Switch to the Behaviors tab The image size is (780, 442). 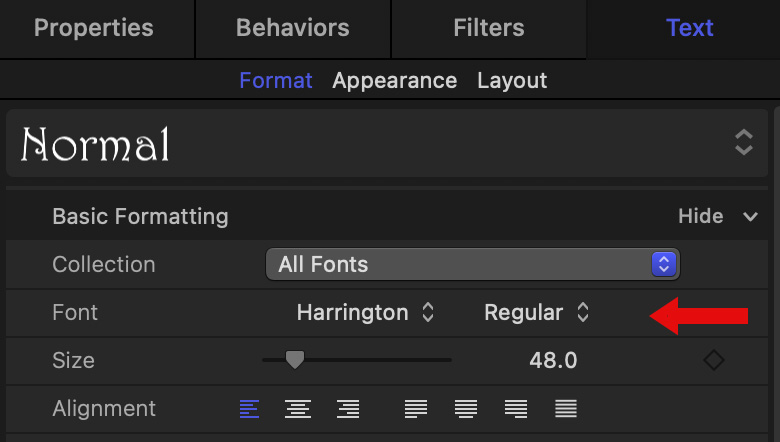(x=292, y=28)
